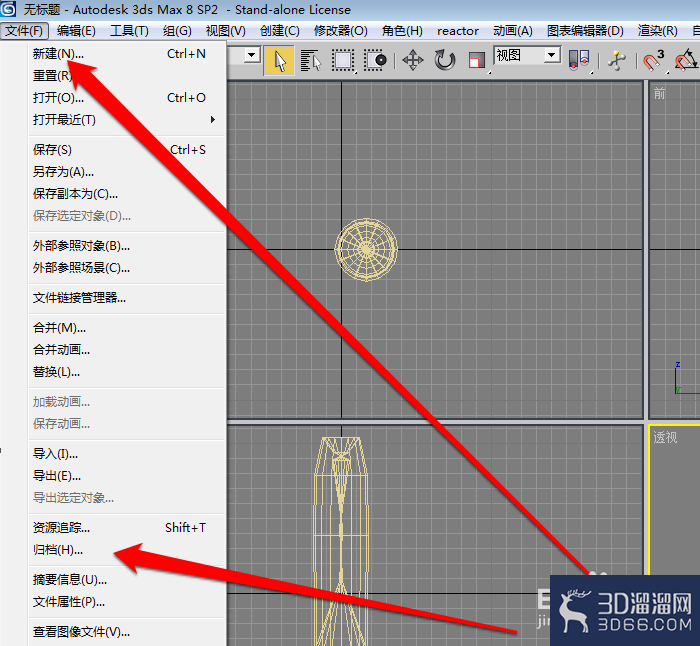Open 摘要信息(U)... menu entry
The image size is (700, 646).
[x=127, y=580]
